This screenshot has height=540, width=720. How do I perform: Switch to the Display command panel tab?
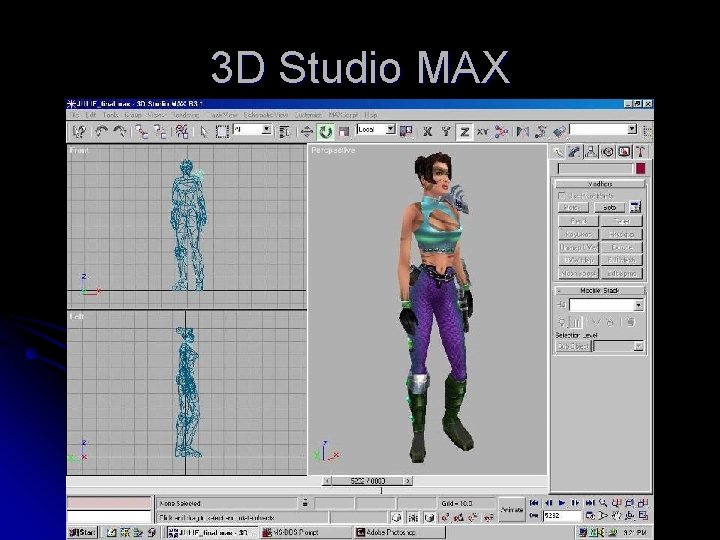pos(624,152)
